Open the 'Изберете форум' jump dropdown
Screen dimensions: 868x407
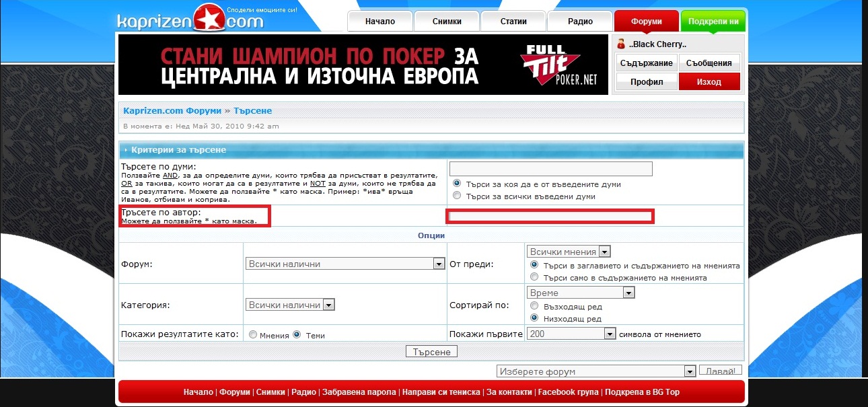(595, 371)
